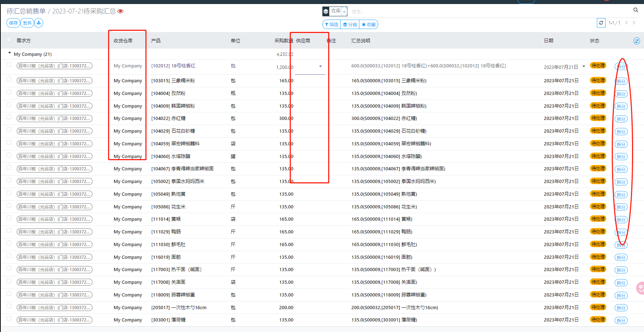The height and width of the screenshot is (332, 644).
Task: Click 拆分 on the 薄荷糖 row
Action: tap(621, 320)
